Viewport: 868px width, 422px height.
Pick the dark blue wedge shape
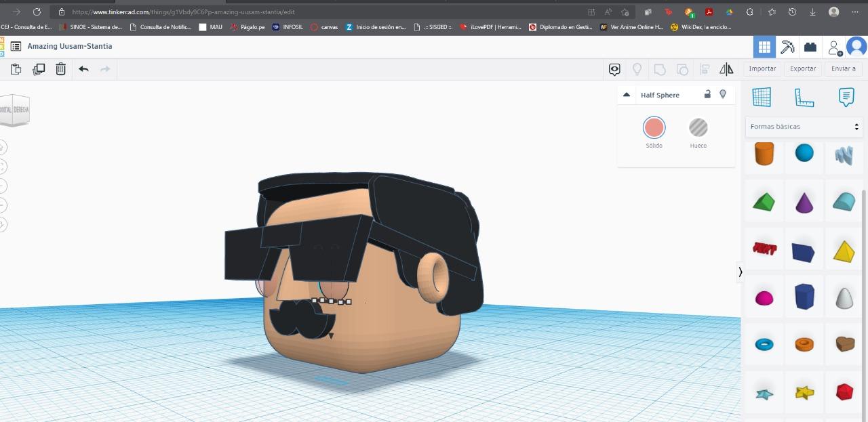pyautogui.click(x=804, y=253)
